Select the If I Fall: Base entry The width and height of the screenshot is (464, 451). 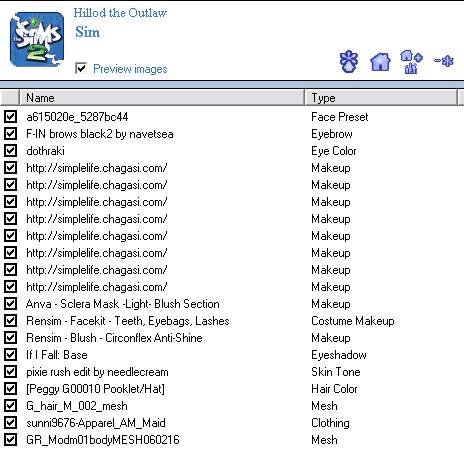point(57,355)
